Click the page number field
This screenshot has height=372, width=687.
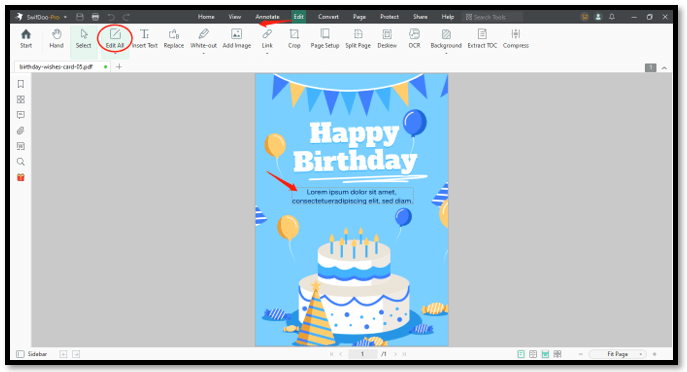(362, 354)
